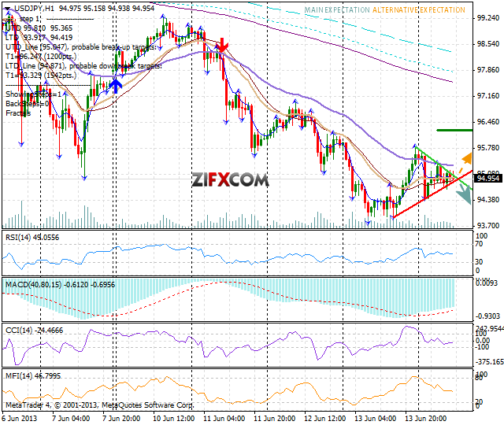504x425 pixels.
Task: Click the big blue up arrow signal
Action: [x=116, y=85]
